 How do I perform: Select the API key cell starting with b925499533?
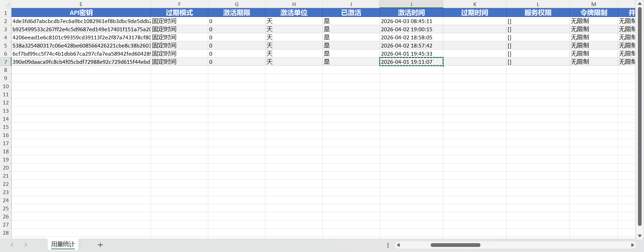[x=81, y=29]
